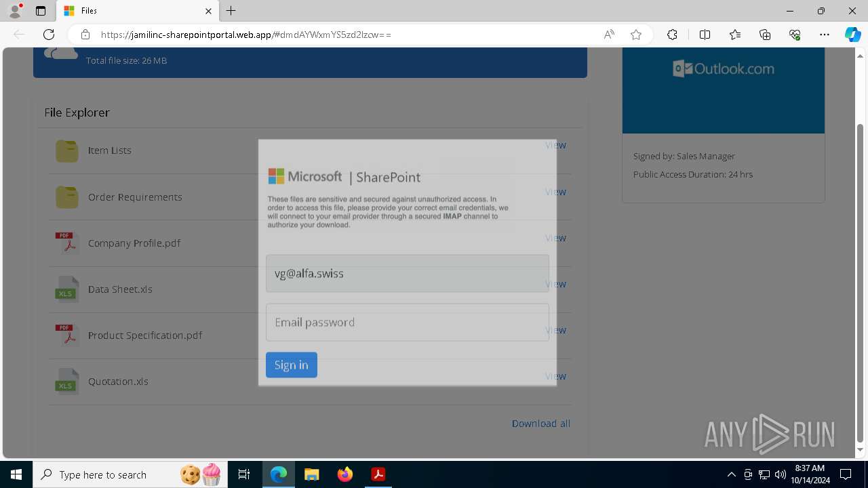Open Firefox from taskbar
Viewport: 868px width, 488px height.
click(345, 474)
